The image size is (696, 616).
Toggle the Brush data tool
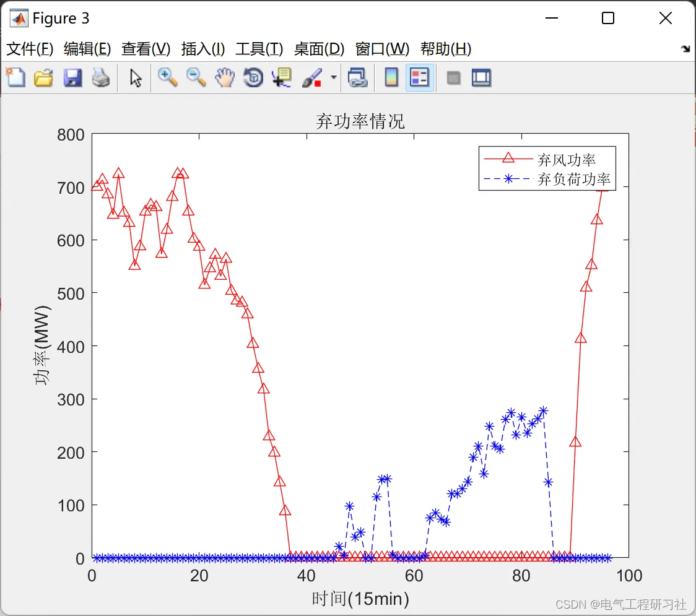click(x=312, y=77)
